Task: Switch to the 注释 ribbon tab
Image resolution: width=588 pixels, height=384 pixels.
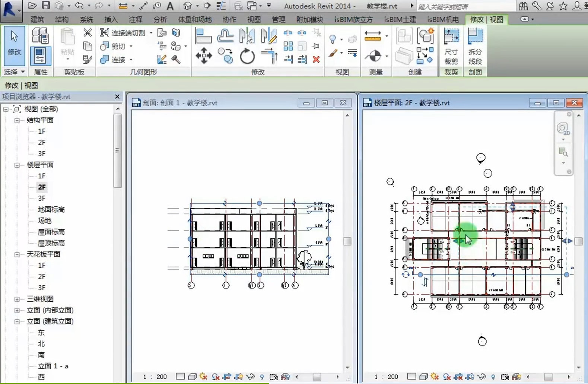Action: pos(136,19)
